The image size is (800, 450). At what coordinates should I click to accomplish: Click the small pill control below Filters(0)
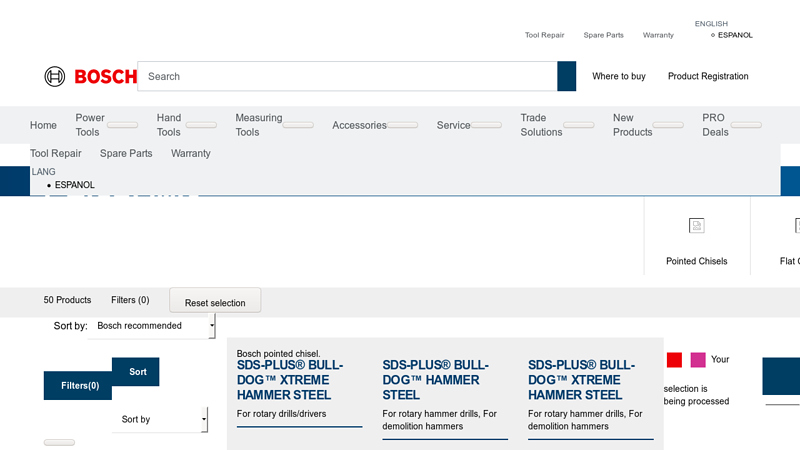click(x=59, y=442)
